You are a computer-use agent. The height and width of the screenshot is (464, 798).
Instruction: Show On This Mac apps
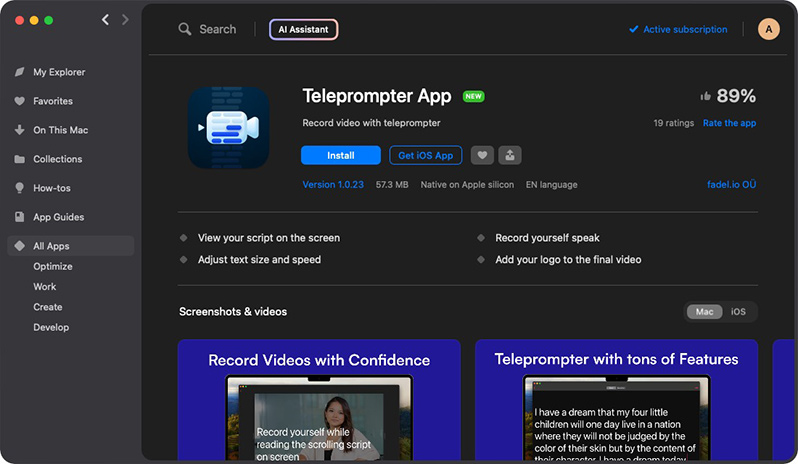pos(61,130)
